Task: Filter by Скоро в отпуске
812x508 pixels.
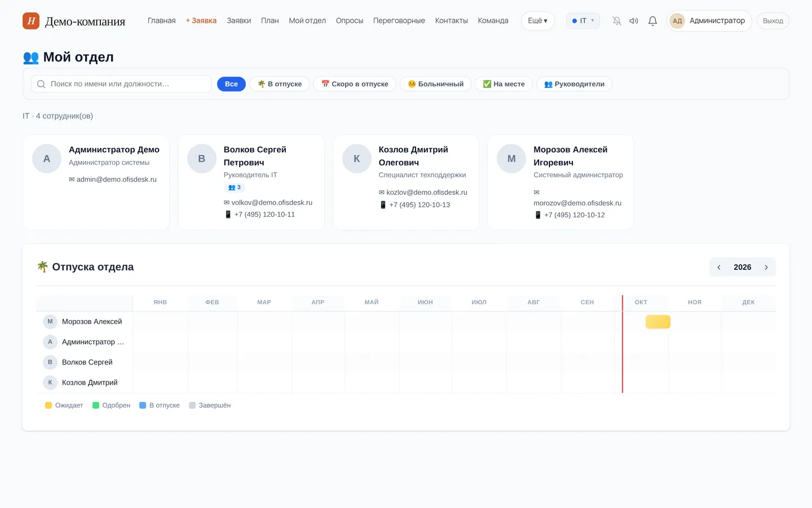Action: (355, 84)
